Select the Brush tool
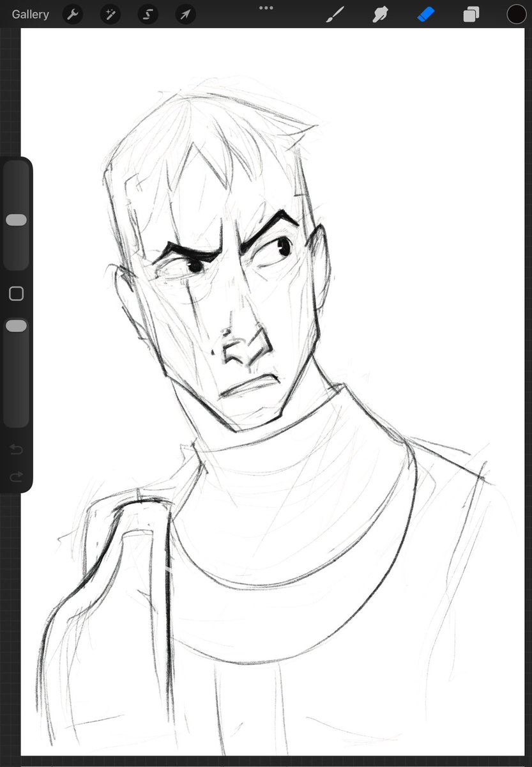Image resolution: width=532 pixels, height=767 pixels. coord(335,14)
